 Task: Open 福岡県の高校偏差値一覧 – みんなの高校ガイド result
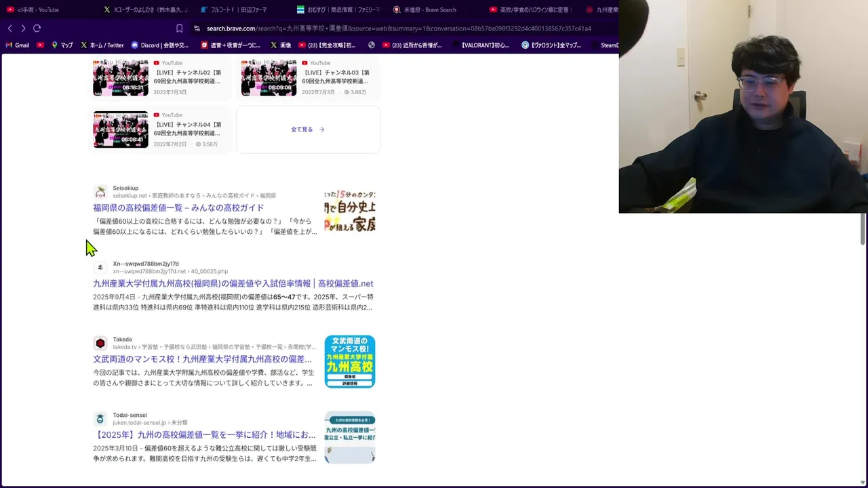[178, 208]
